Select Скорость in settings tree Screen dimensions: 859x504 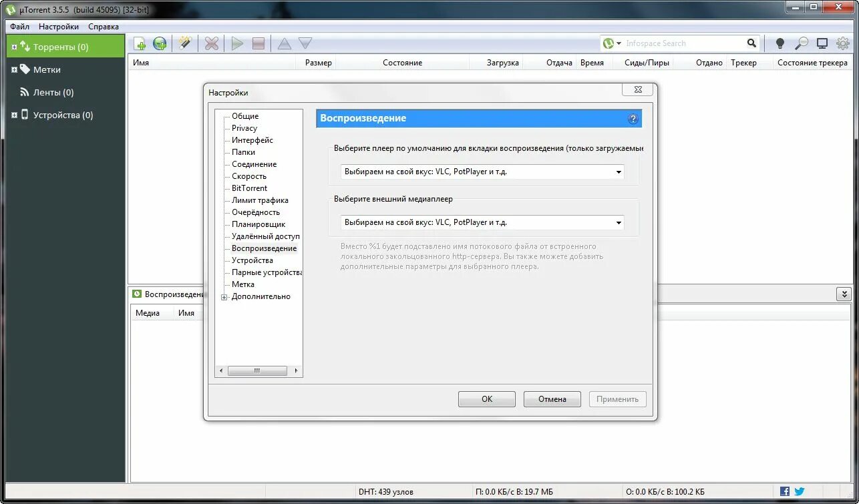click(249, 176)
